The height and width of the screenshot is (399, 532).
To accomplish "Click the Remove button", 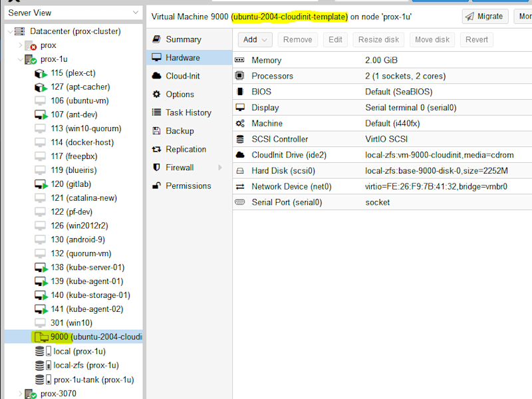I will tap(297, 40).
